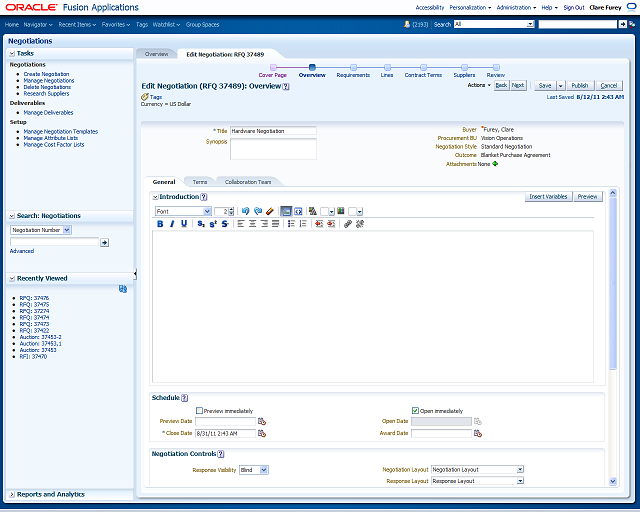Switch to the Terms tab
The height and width of the screenshot is (512, 640).
click(200, 182)
